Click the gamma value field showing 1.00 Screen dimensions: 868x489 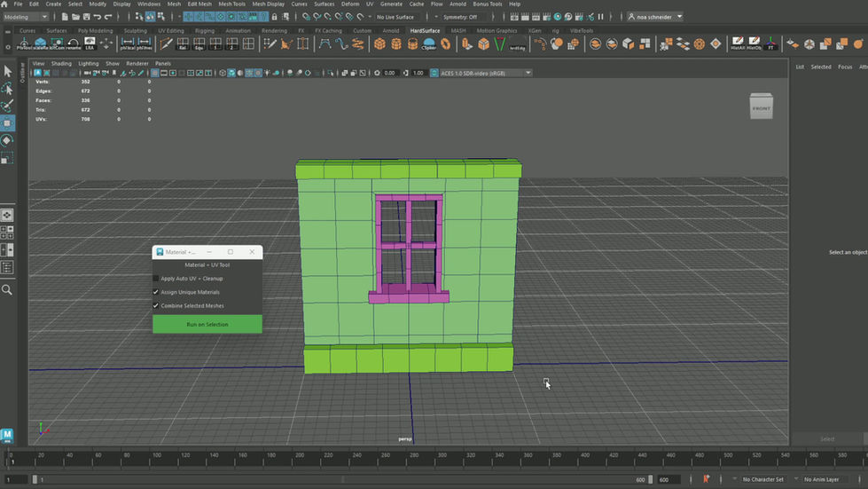pos(418,73)
